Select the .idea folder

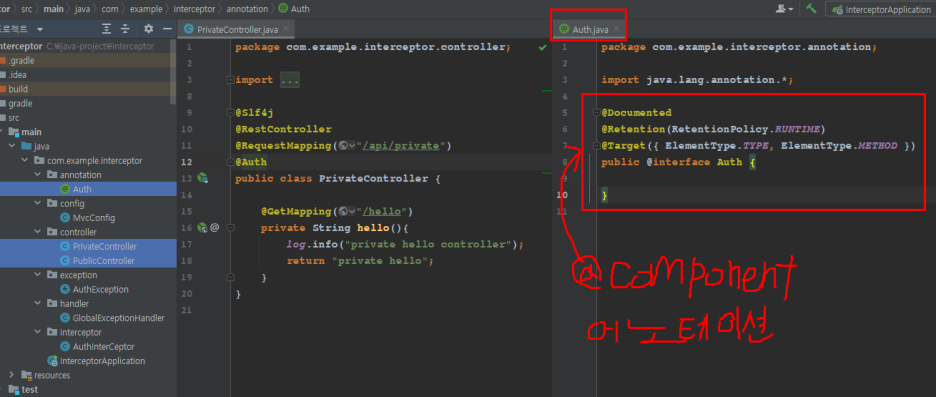pos(14,75)
